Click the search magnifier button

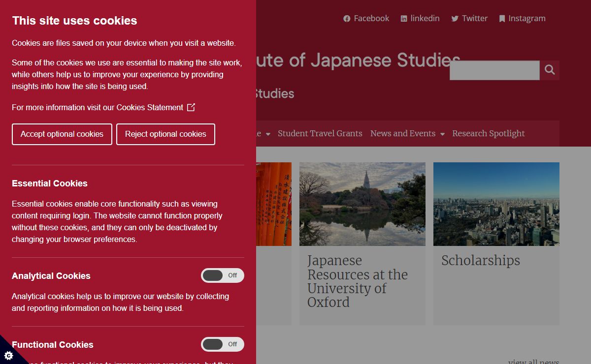click(550, 70)
